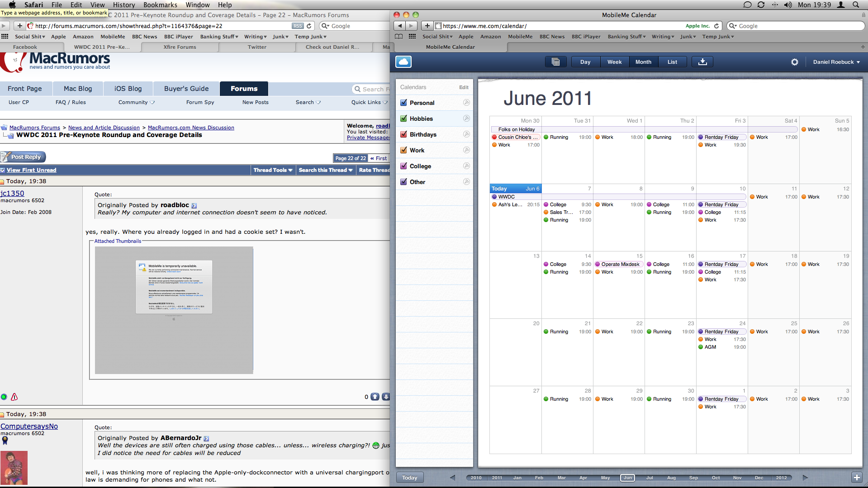Screen dimensions: 868x488
Task: Jump to 2012 in the year strip
Action: [x=781, y=478]
